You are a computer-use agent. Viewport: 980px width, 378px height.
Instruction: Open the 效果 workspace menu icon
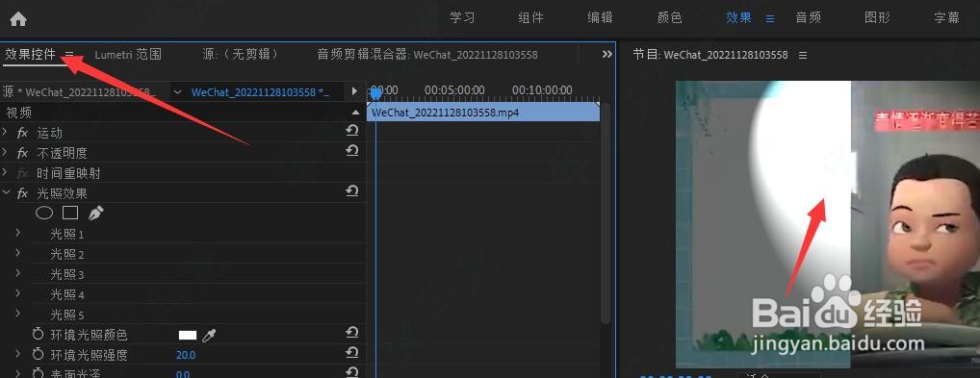coord(770,18)
